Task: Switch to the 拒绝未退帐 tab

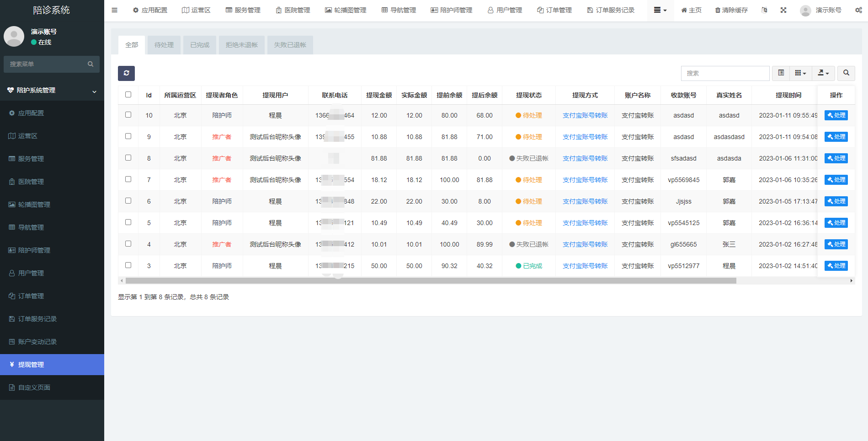Action: click(x=242, y=45)
